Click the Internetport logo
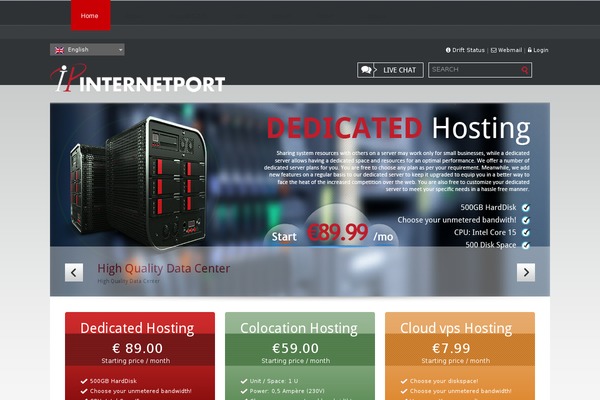The width and height of the screenshot is (600, 400). pyautogui.click(x=138, y=78)
